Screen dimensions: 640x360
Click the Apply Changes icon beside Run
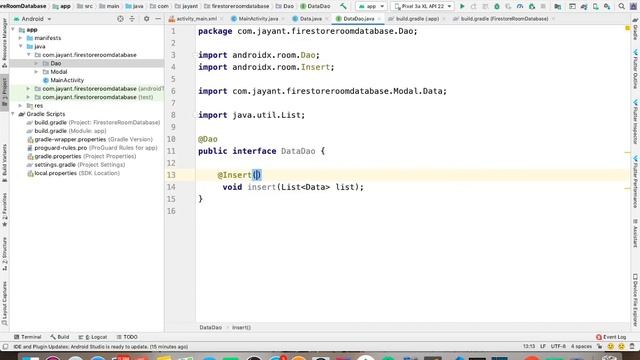point(473,6)
